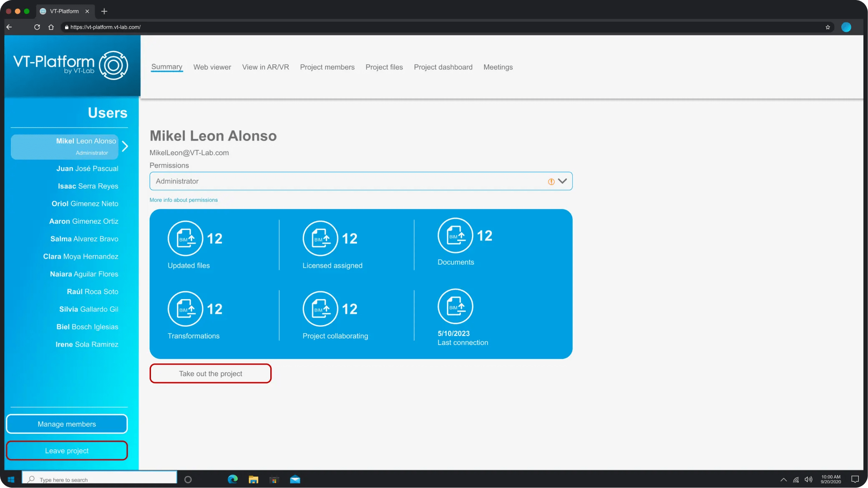Click the VT-Platform logo
Screen dimensions: 868x488
click(x=71, y=65)
